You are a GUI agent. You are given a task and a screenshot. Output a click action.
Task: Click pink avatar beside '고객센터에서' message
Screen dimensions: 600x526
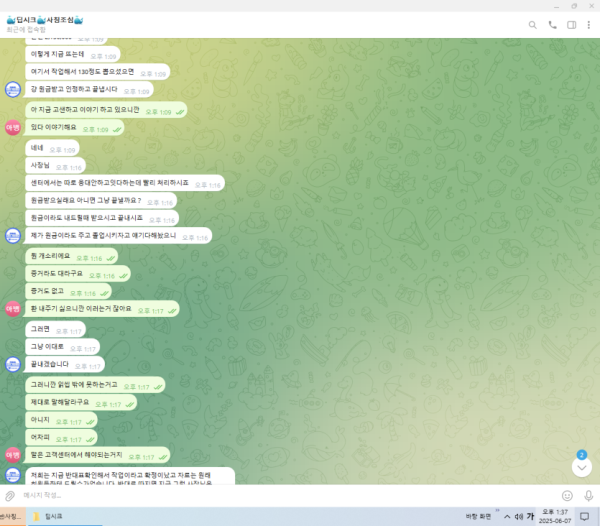13,455
